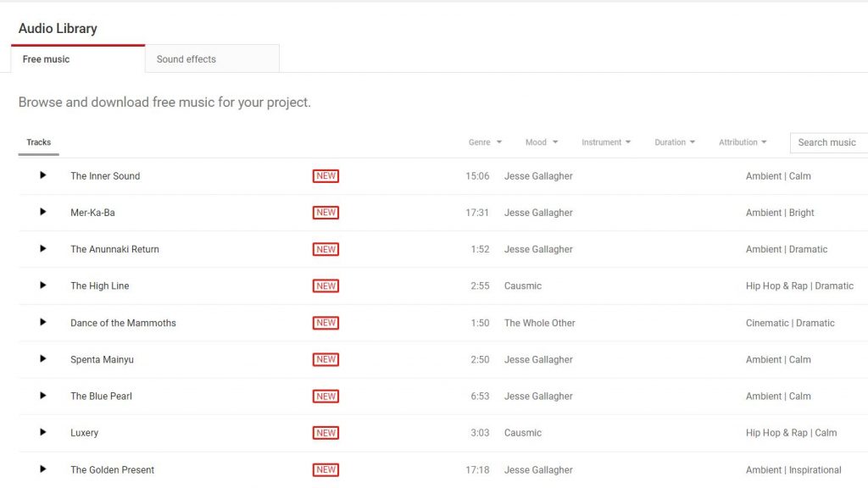Select the title Mer-Ka-Ba
This screenshot has width=868, height=488.
point(92,213)
